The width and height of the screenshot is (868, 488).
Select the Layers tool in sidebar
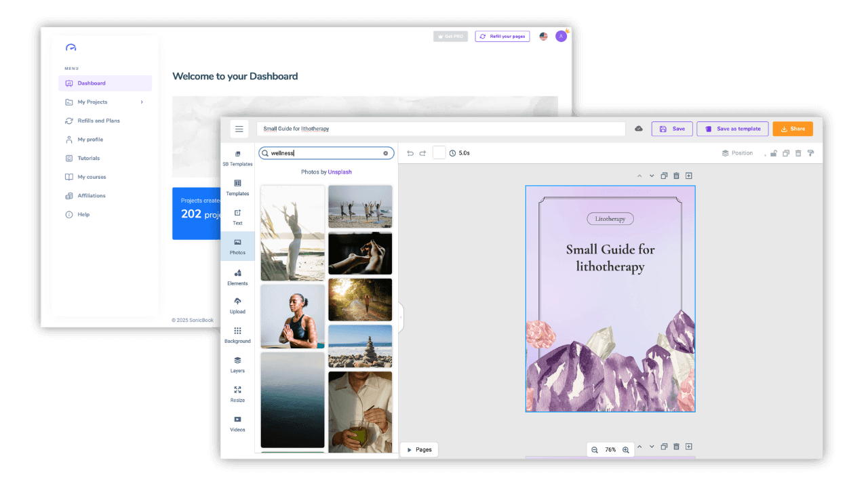coord(237,364)
